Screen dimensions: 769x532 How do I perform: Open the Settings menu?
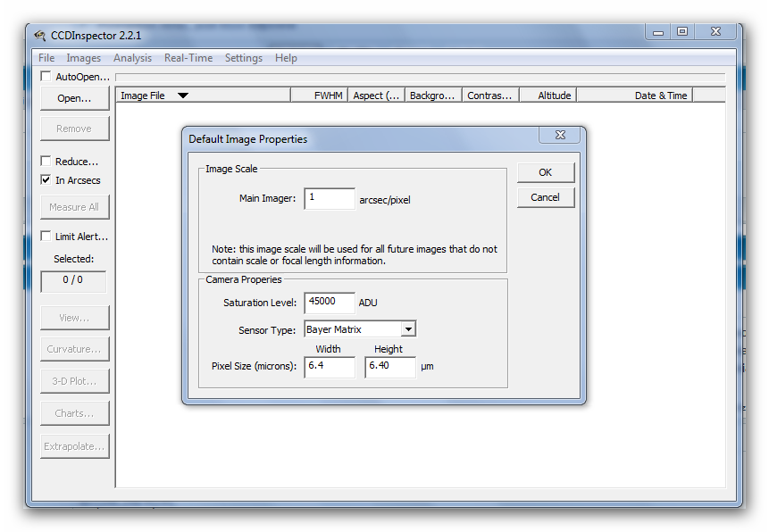click(x=244, y=58)
